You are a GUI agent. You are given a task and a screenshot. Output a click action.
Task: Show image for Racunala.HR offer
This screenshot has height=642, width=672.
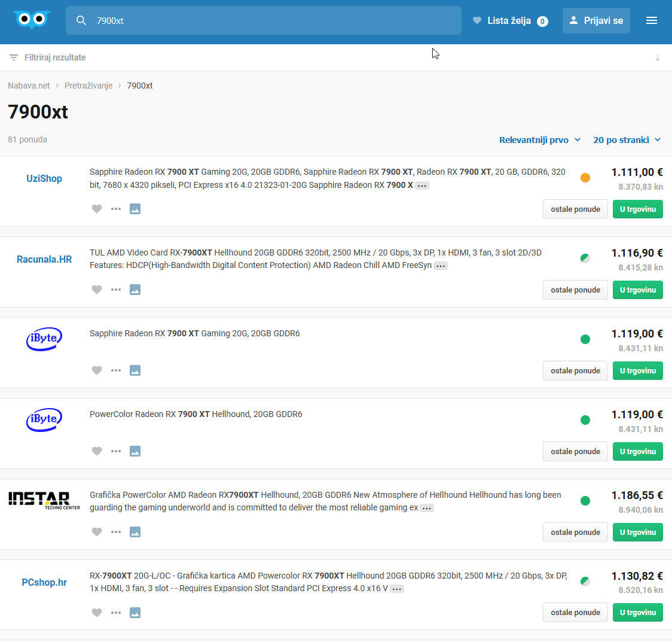click(135, 290)
